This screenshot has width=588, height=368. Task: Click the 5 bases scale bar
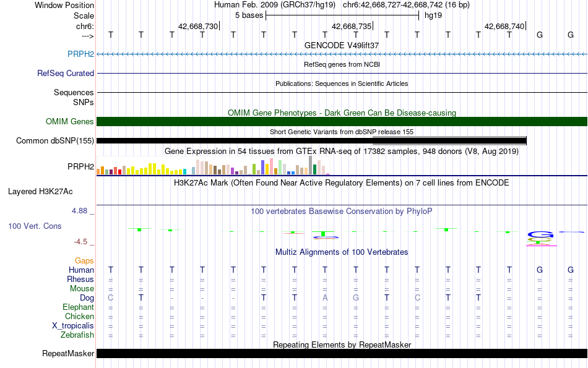click(x=342, y=15)
